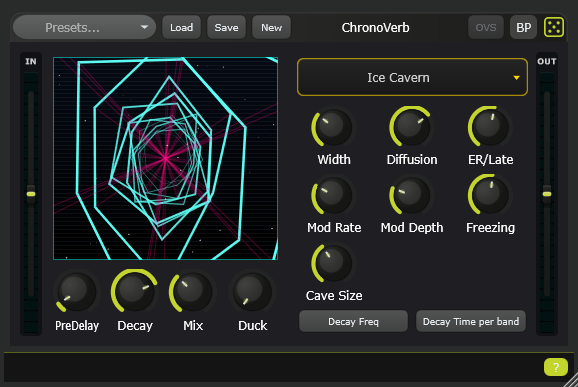Click the New preset button
Viewport: 578px width, 387px height.
click(x=271, y=27)
